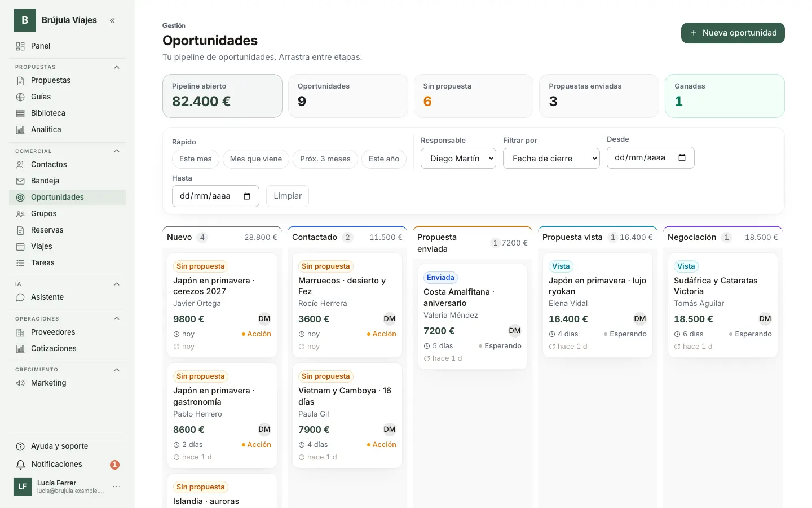Choose the Este año quick filter
812x508 pixels.
click(384, 159)
